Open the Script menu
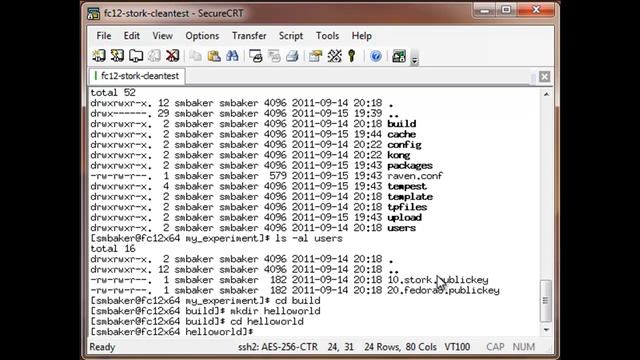The image size is (640, 360). [x=291, y=36]
